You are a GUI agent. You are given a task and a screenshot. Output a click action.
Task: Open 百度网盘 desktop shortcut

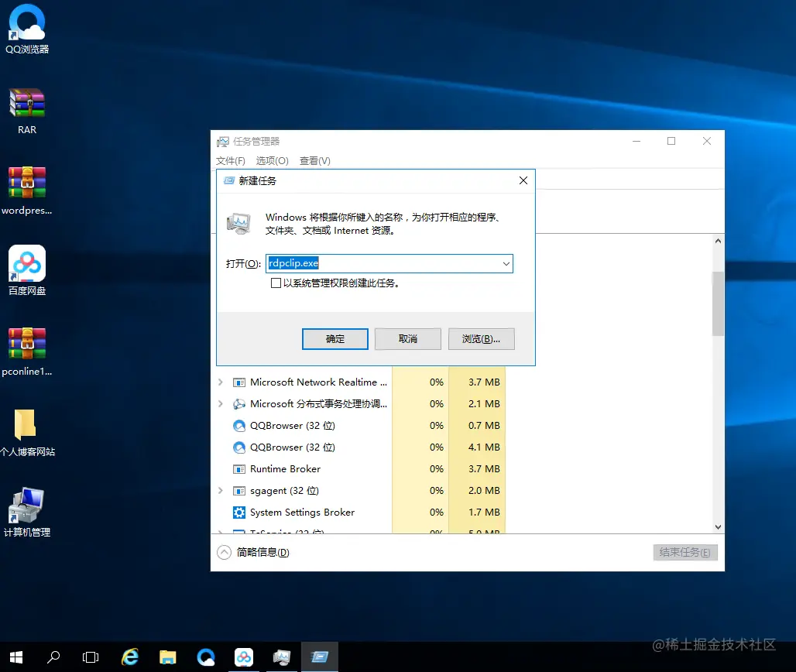pyautogui.click(x=27, y=270)
